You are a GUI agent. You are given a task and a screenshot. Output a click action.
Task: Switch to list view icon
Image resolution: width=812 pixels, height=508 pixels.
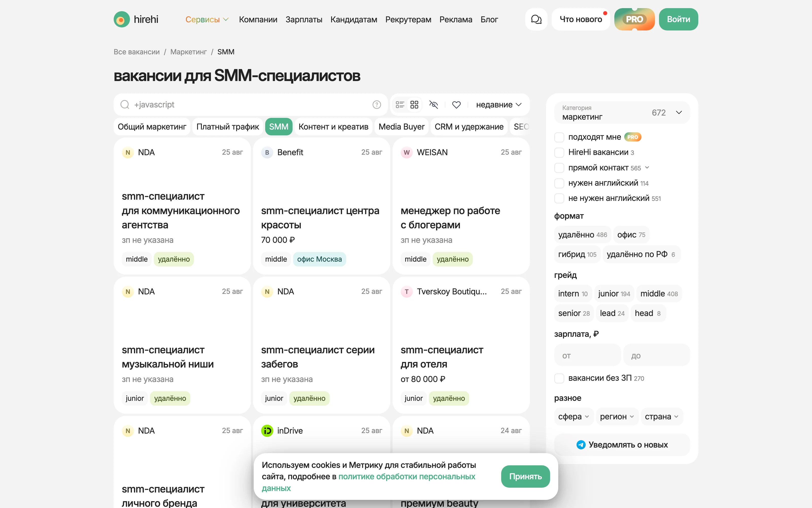pos(400,105)
